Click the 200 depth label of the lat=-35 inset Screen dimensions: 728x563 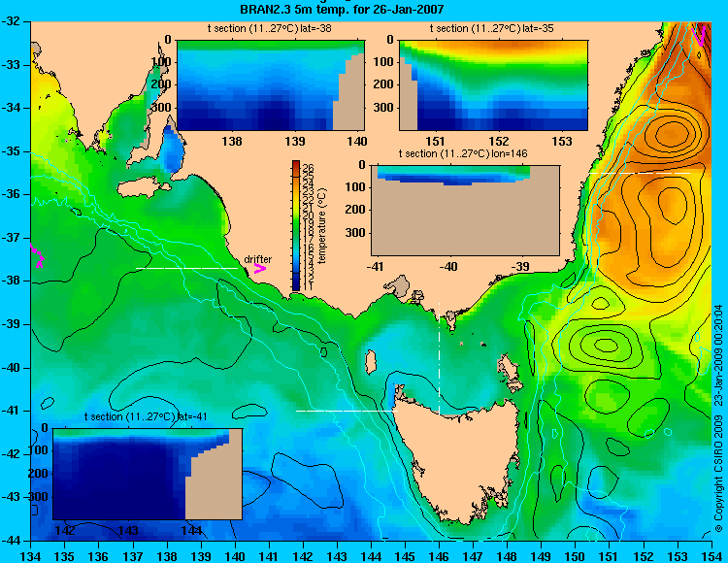383,84
